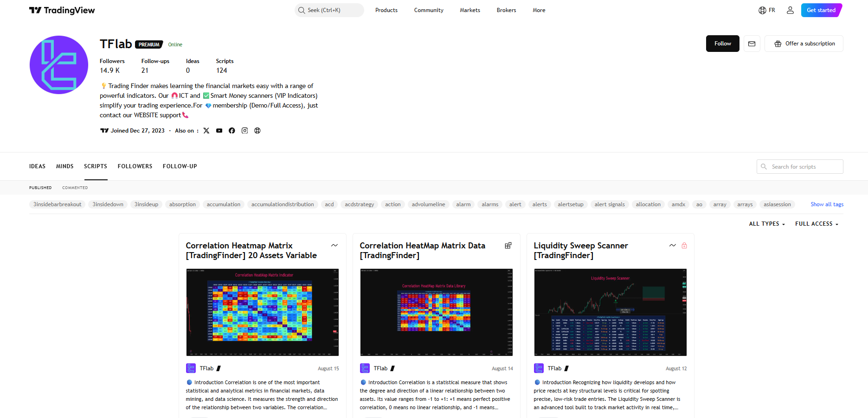Click the Follow-ups 21 count
The height and width of the screenshot is (418, 868).
click(155, 66)
